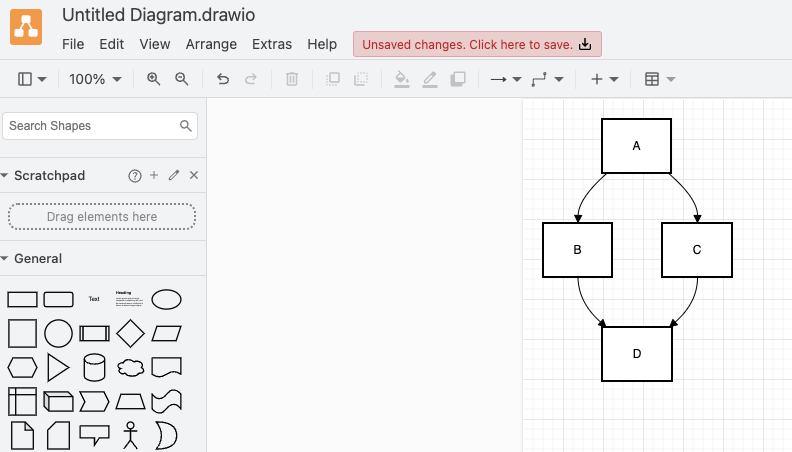Select node A on the canvas
This screenshot has width=792, height=452.
point(636,146)
